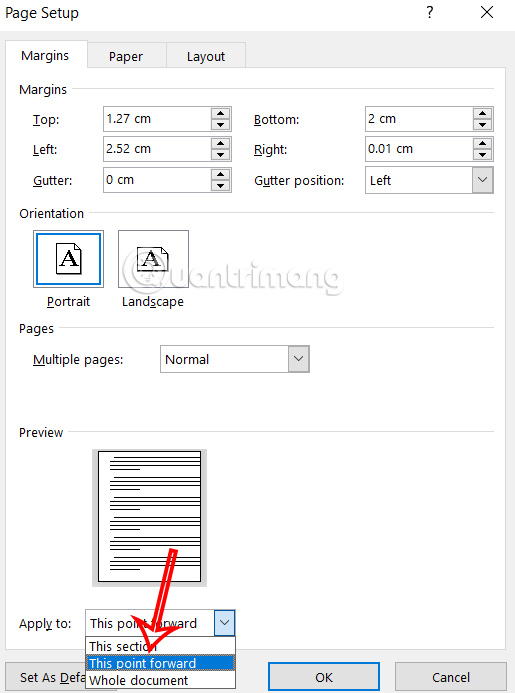Viewport: 515px width, 693px height.
Task: Decrease the Gutter value with down arrow
Action: 221,186
